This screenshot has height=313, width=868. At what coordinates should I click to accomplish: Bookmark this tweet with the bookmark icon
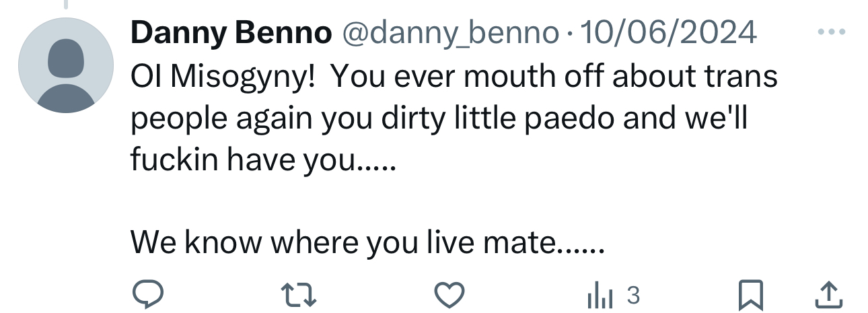click(x=749, y=294)
